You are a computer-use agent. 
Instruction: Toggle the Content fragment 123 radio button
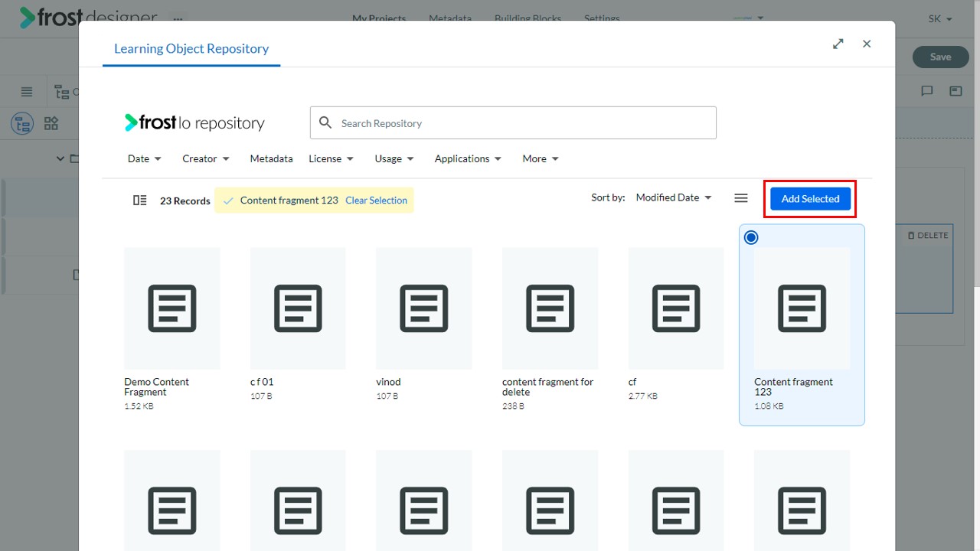pyautogui.click(x=751, y=237)
